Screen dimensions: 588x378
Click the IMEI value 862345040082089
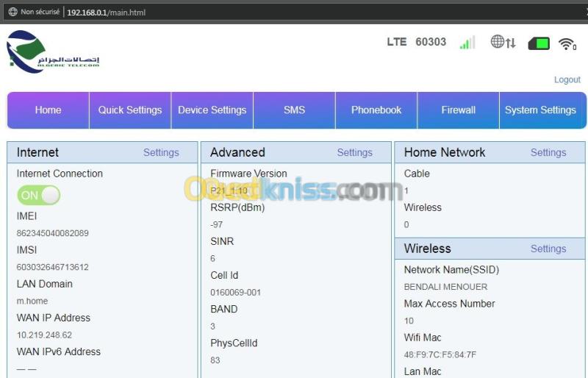[52, 233]
